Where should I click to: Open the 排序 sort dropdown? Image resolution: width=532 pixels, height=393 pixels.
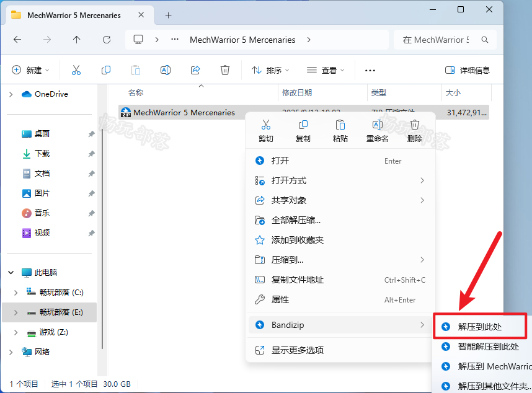[270, 70]
